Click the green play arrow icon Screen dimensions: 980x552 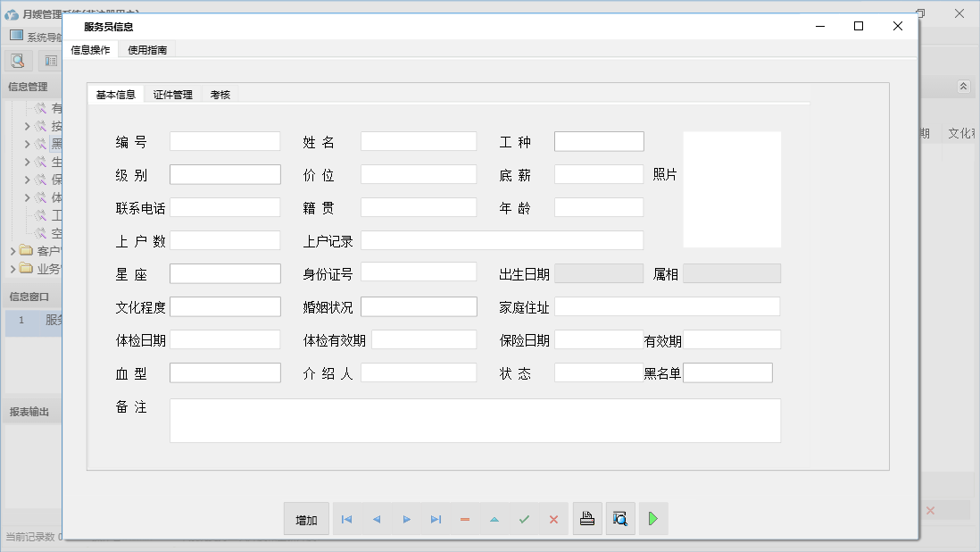coord(653,519)
